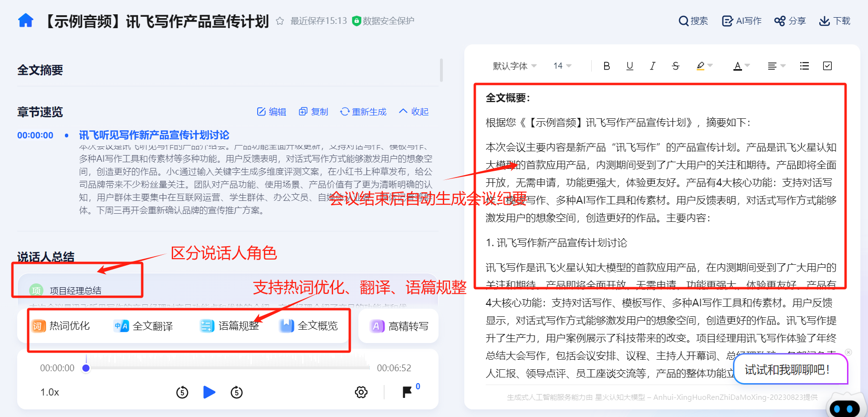868x417 pixels.
Task: Open 热词优化 hot word optimization
Action: click(x=61, y=326)
